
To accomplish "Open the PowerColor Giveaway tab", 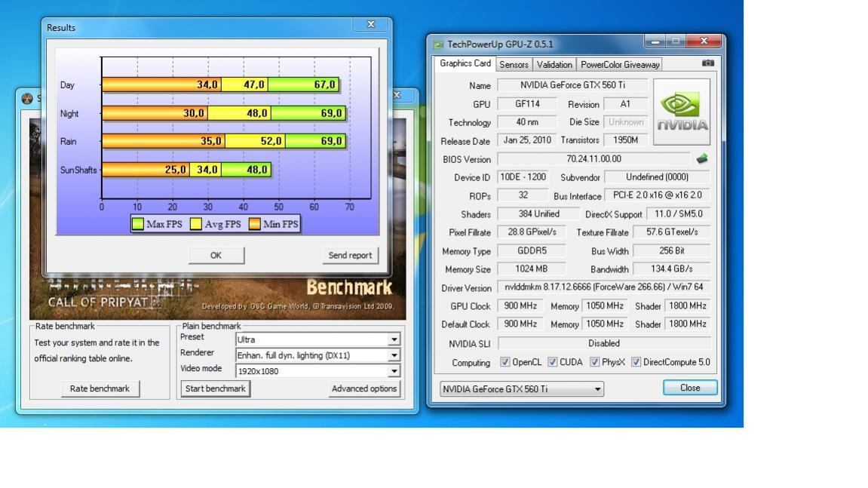I will pyautogui.click(x=619, y=64).
